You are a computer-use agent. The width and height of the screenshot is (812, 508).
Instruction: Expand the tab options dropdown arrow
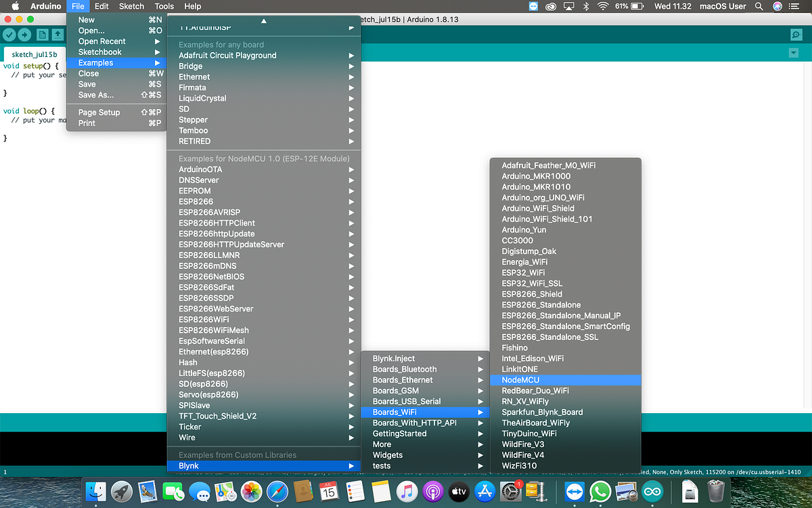pyautogui.click(x=794, y=53)
